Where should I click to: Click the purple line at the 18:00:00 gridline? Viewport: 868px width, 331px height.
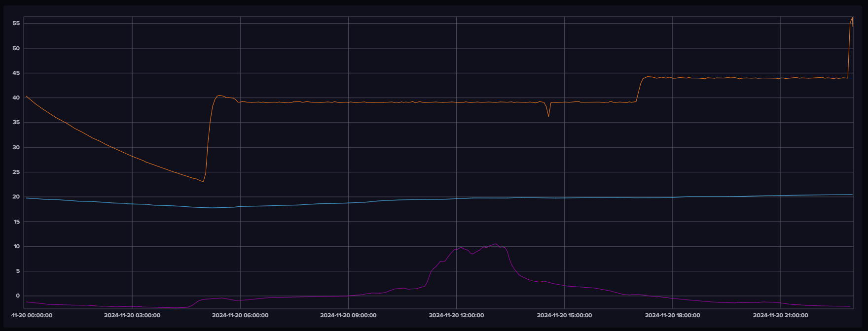(672, 298)
